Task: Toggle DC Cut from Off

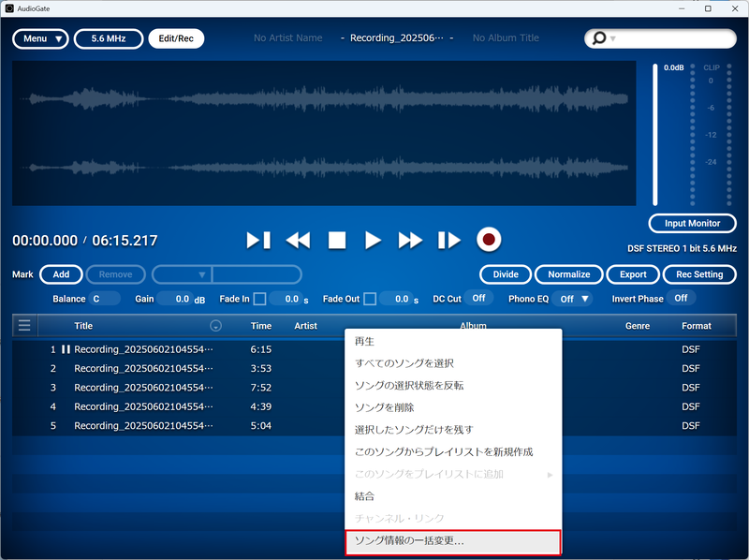Action: 477,298
